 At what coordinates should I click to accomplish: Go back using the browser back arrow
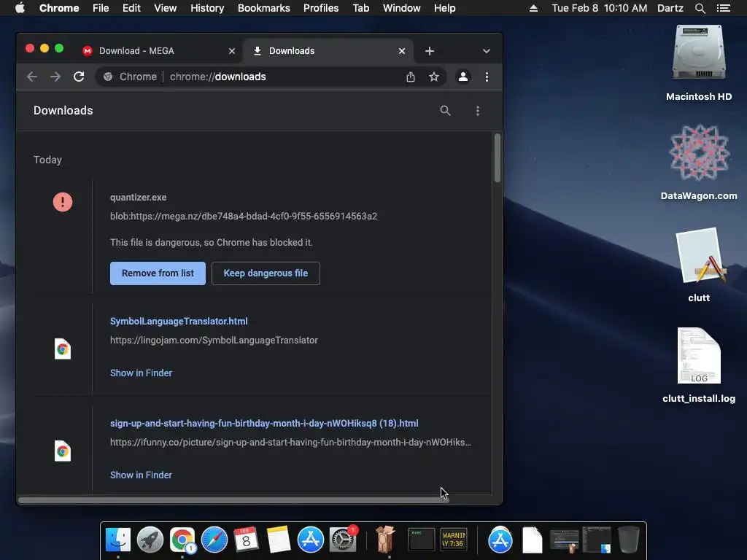coord(32,77)
